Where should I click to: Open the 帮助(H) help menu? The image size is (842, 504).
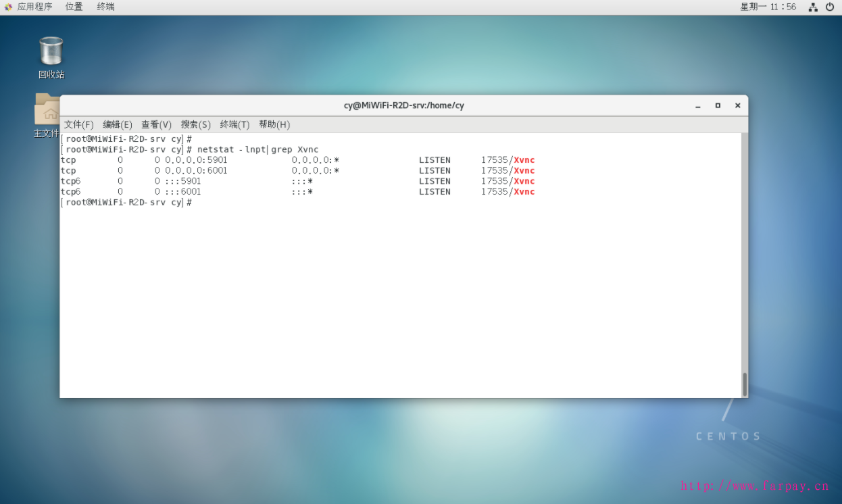pos(274,125)
